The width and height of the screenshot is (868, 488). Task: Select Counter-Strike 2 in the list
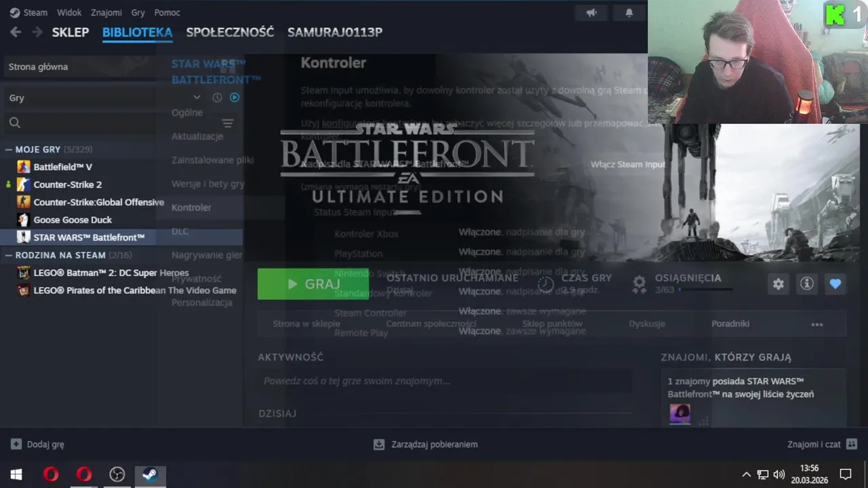coord(68,184)
